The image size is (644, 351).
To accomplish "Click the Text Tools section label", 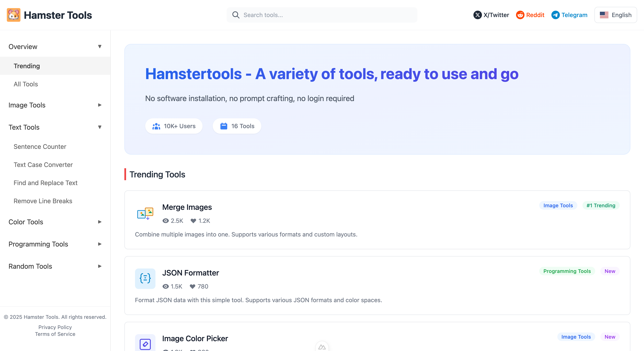I will [24, 127].
